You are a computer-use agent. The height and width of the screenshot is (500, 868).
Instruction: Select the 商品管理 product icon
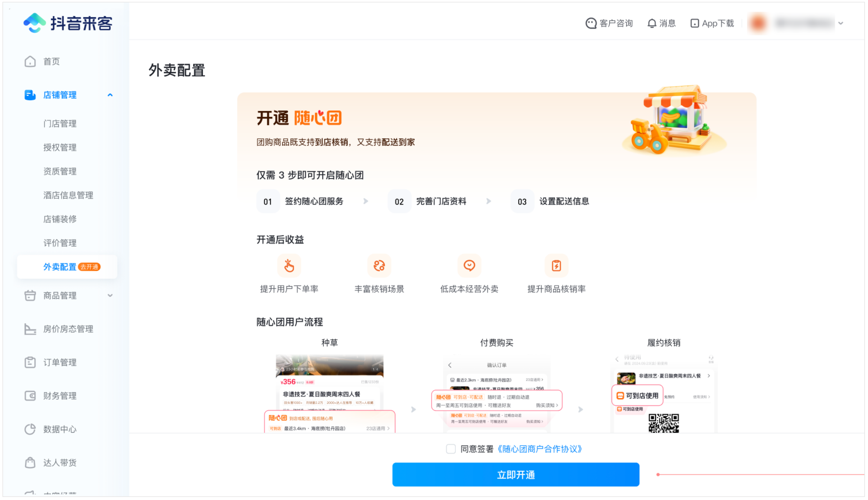click(30, 296)
